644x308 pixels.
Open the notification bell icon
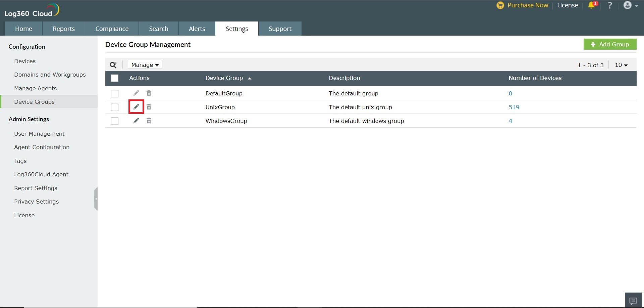[591, 5]
